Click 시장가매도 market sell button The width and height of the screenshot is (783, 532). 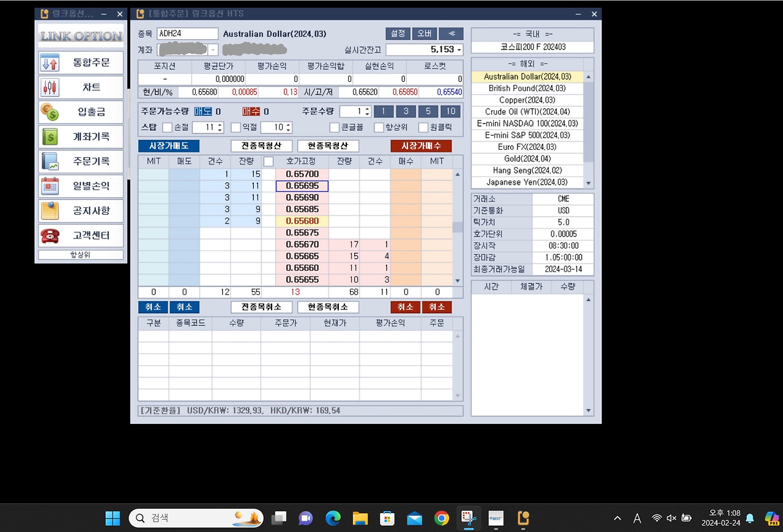[169, 146]
